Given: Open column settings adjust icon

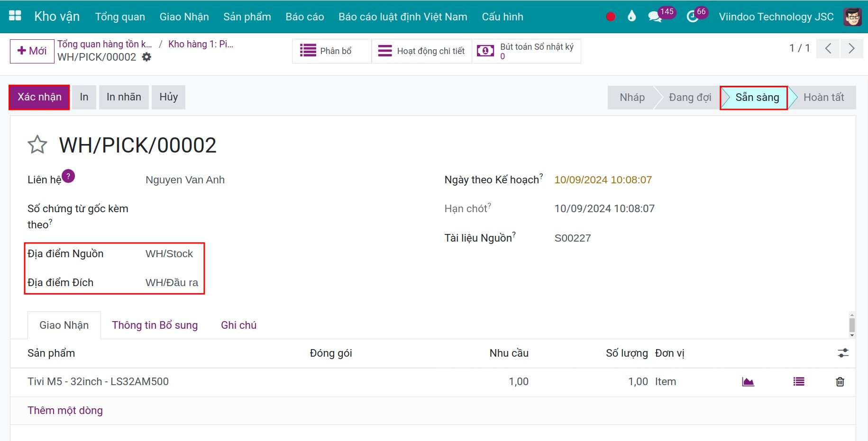Looking at the screenshot, I should (843, 353).
